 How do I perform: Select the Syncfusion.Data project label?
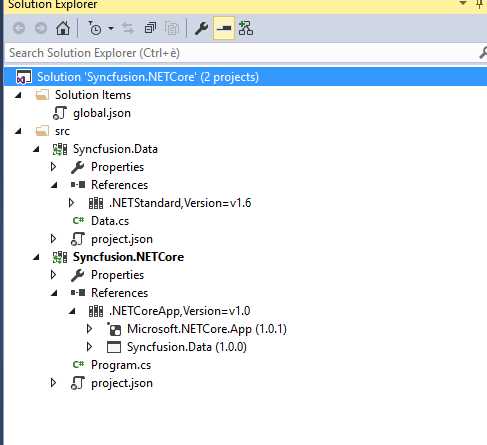pos(115,149)
